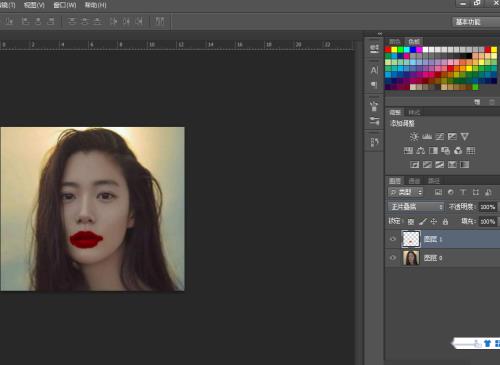Screen dimensions: 500x365
Task: Click Auto-Align Layers in options bar
Action: pyautogui.click(x=160, y=21)
